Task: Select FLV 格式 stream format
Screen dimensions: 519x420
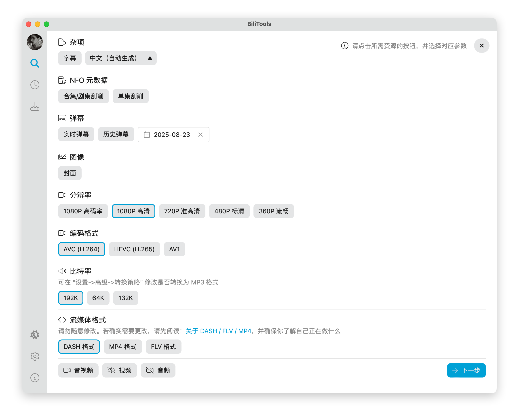Action: tap(163, 347)
